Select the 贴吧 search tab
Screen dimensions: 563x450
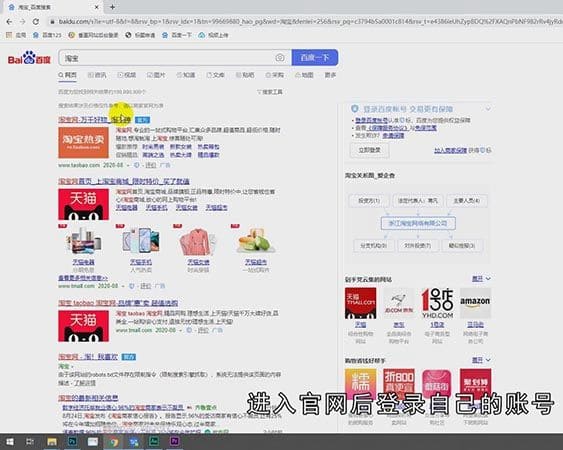[245, 75]
